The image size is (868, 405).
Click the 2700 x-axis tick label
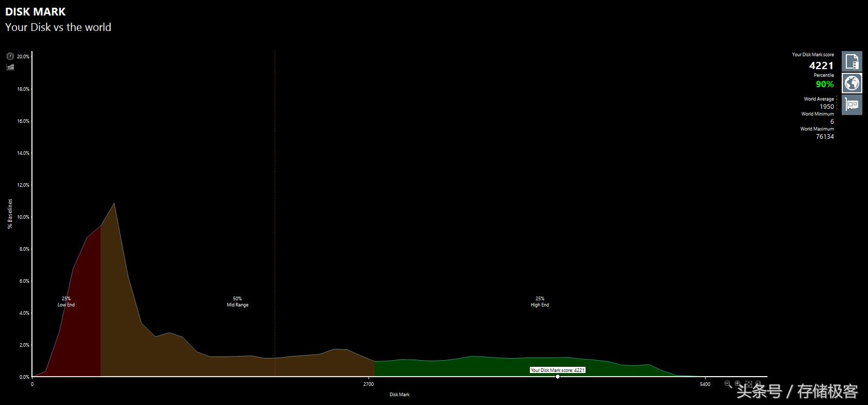369,384
